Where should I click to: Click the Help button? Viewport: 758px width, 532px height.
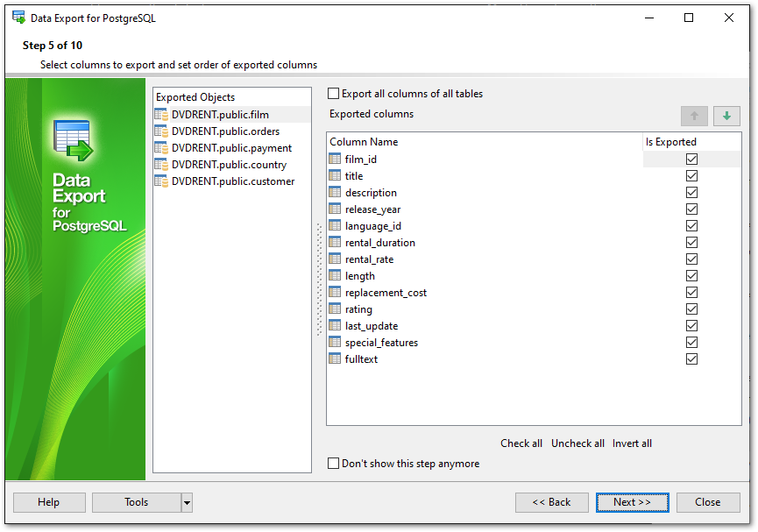tap(49, 502)
